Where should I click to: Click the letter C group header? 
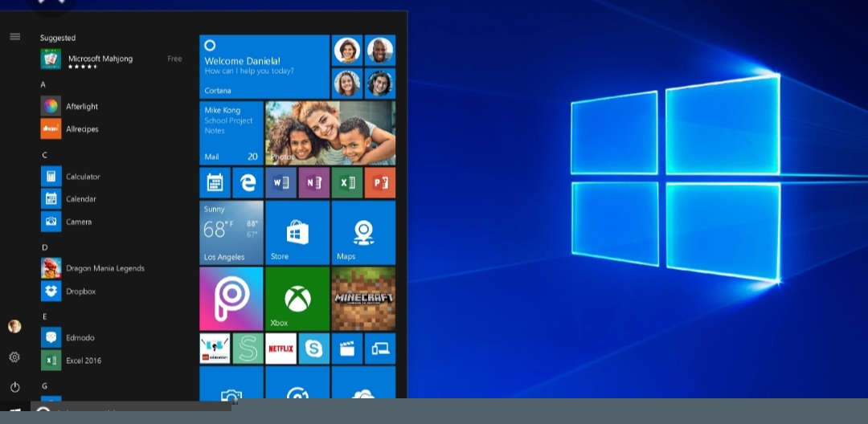(x=44, y=155)
